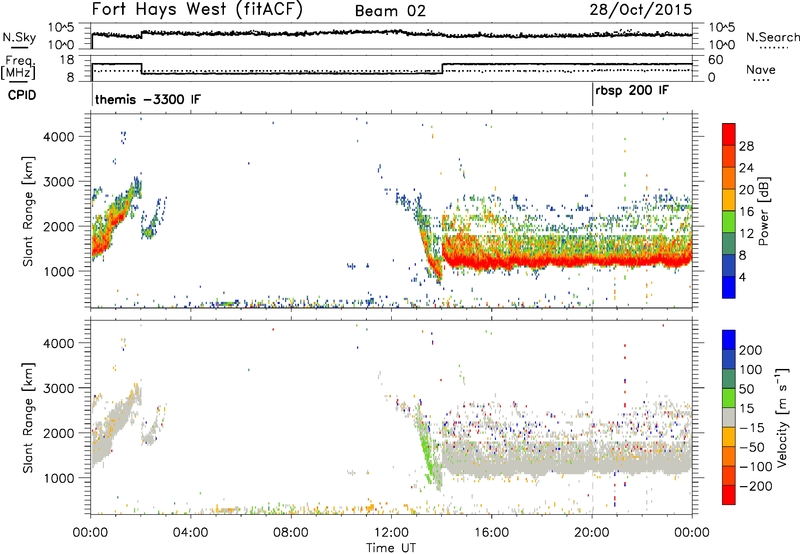Click the 'Nave' legend label

point(761,69)
